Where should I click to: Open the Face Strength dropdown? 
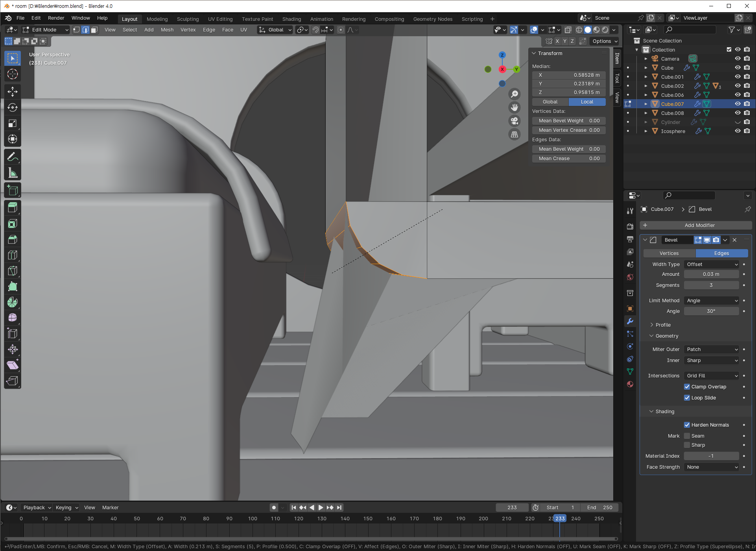point(712,467)
